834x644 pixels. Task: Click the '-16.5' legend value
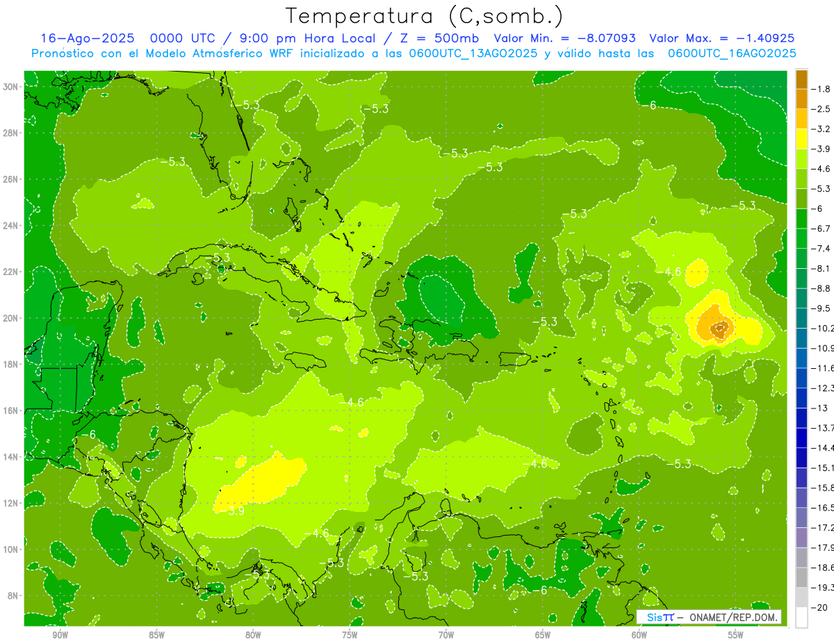[x=822, y=508]
